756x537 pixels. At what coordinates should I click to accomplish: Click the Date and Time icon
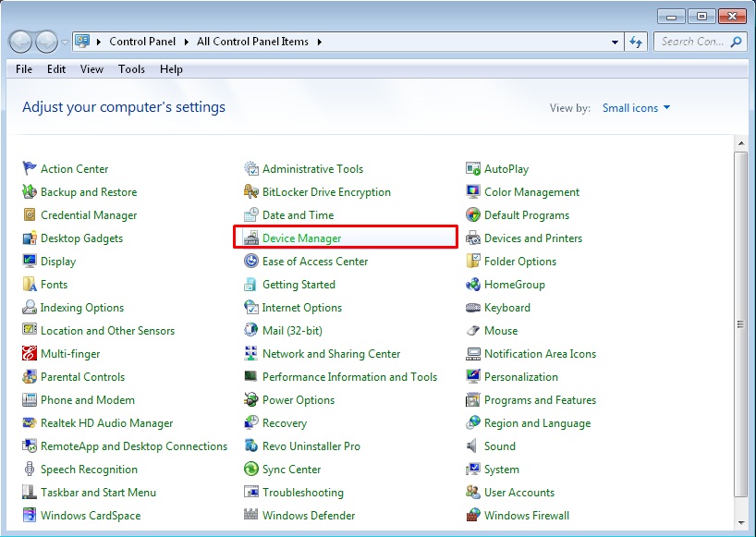click(x=251, y=214)
